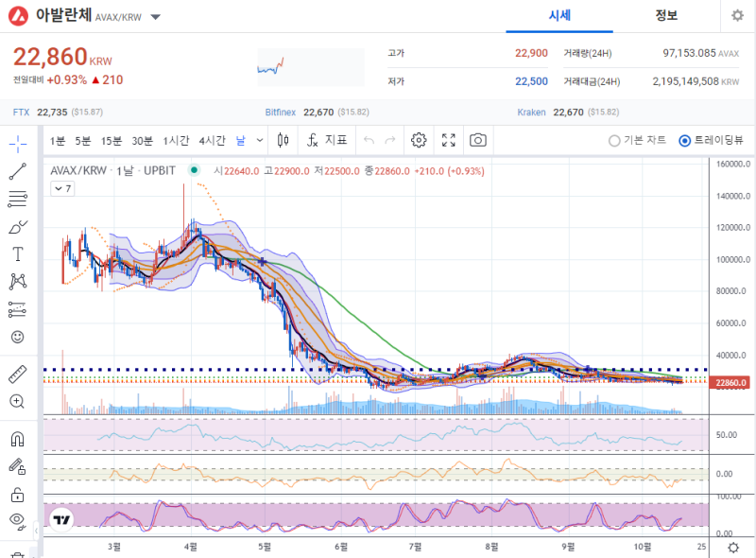Image resolution: width=756 pixels, height=558 pixels.
Task: Open the forecast and measurement tool
Action: point(18,309)
